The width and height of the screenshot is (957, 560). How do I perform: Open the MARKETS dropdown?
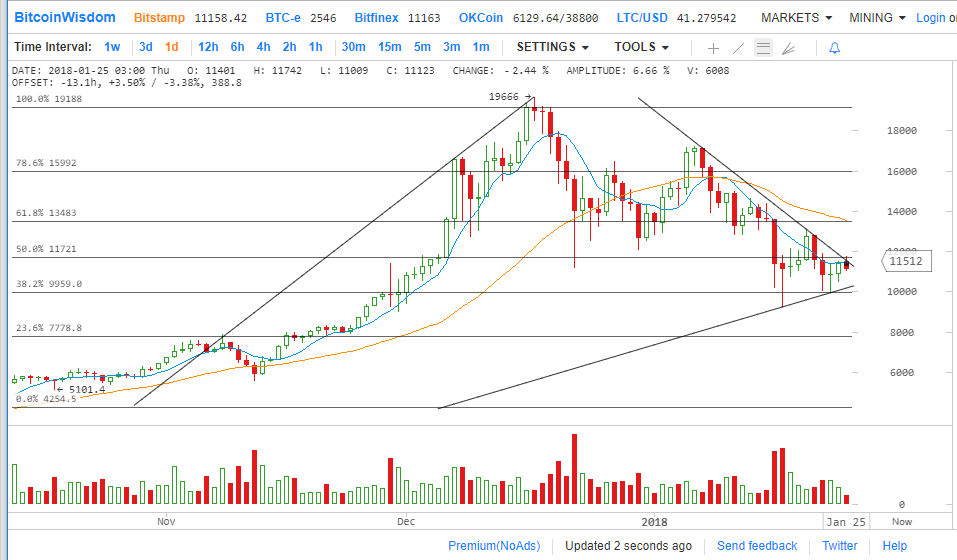pos(796,18)
